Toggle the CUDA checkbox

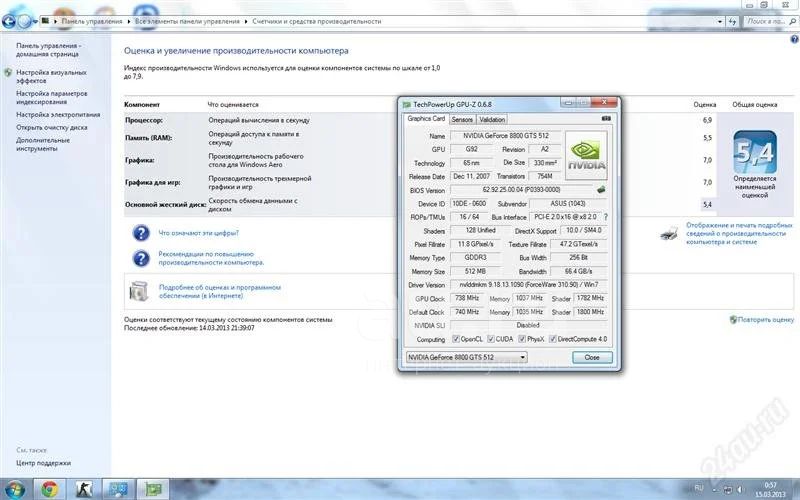490,339
